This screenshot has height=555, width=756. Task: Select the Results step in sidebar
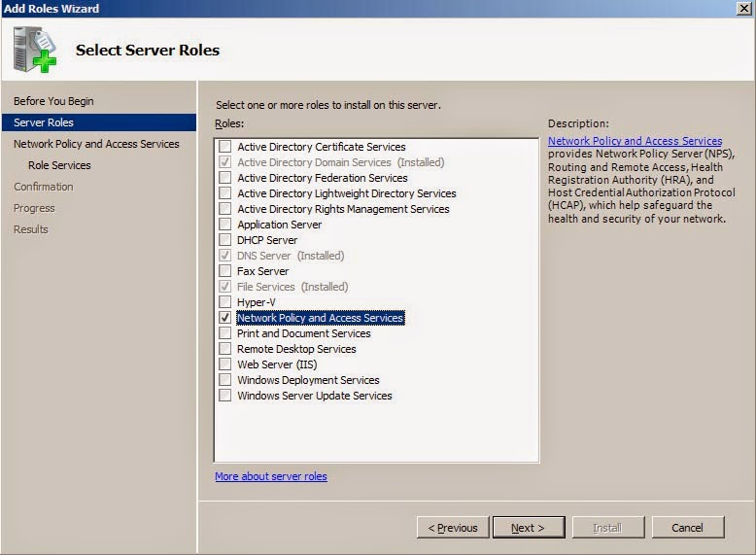click(31, 229)
